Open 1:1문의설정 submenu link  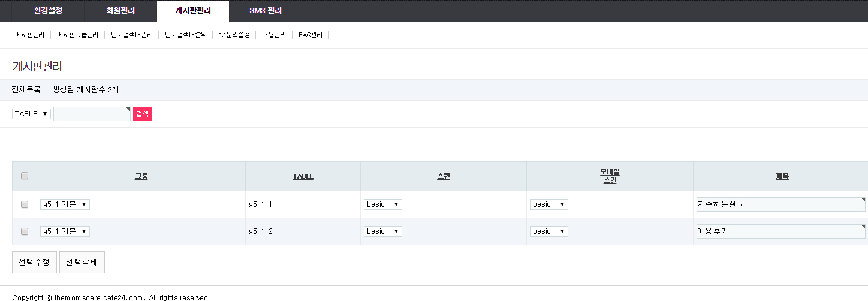point(234,35)
